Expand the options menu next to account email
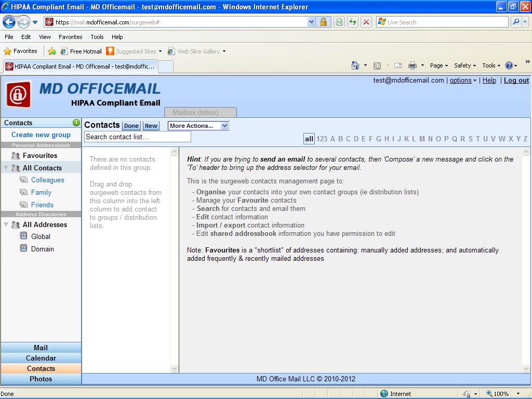Viewport: 532px width, 399px height. point(463,81)
